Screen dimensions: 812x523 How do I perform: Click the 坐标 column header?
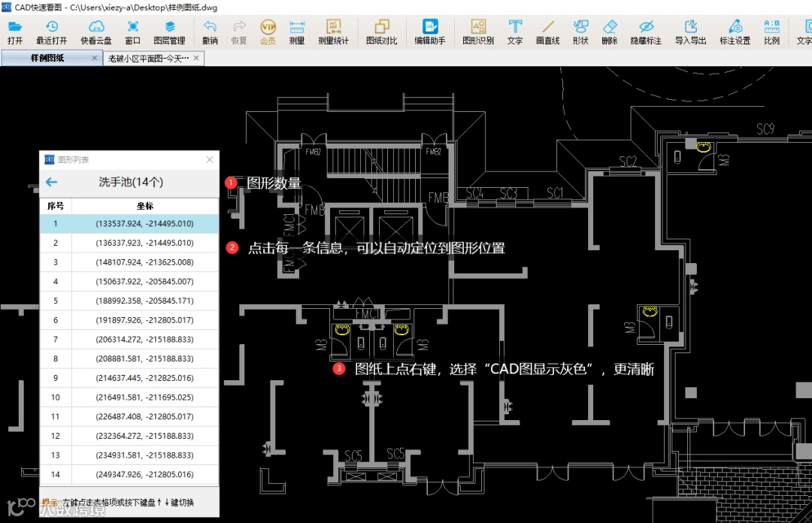[x=145, y=206]
